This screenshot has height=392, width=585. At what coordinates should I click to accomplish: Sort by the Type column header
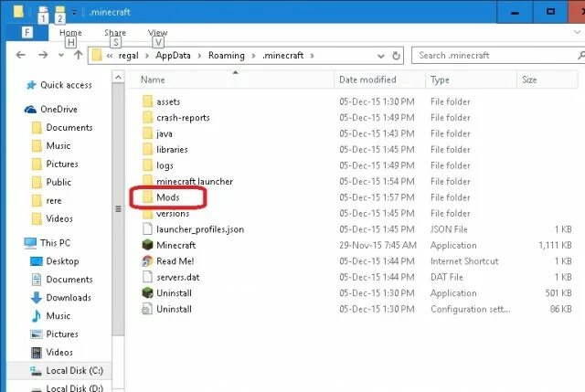(471, 79)
